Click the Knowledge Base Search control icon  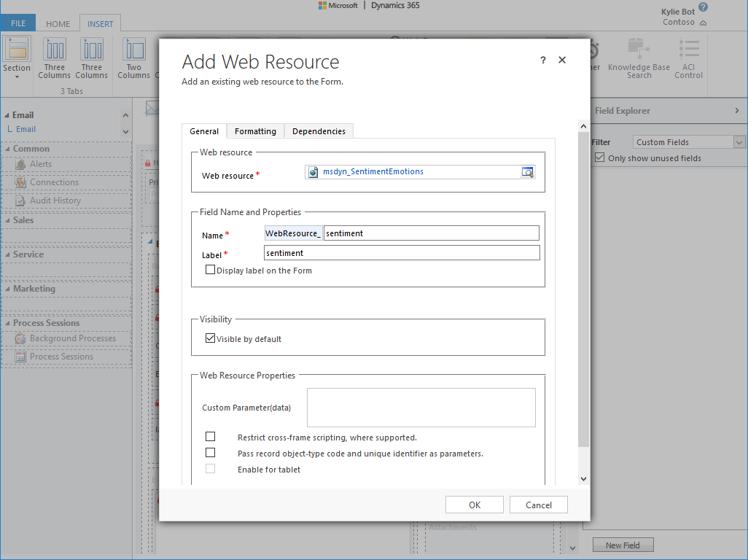coord(639,49)
